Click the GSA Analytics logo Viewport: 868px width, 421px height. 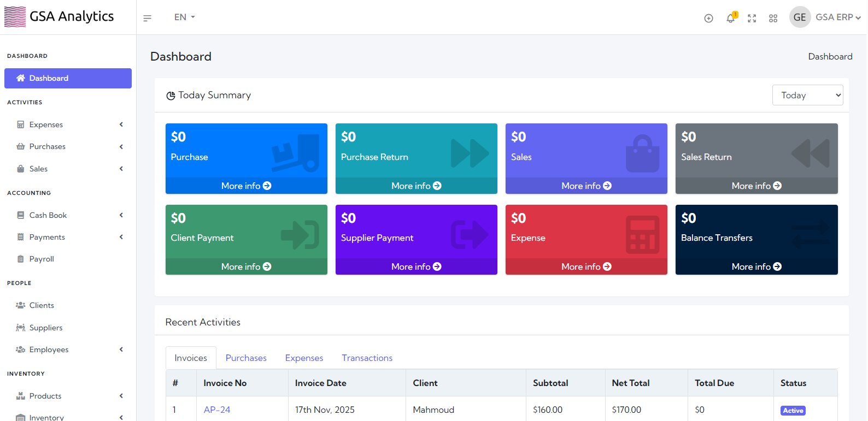point(59,16)
